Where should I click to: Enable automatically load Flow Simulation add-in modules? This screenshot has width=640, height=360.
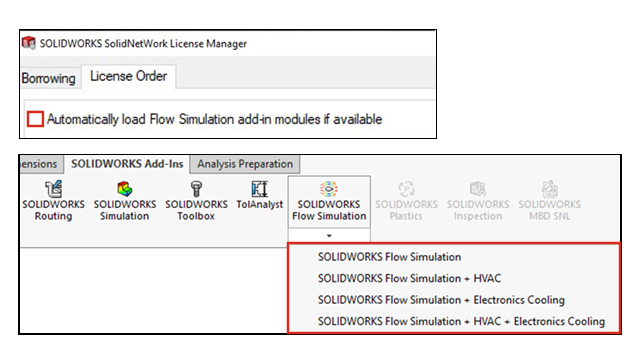pos(35,119)
